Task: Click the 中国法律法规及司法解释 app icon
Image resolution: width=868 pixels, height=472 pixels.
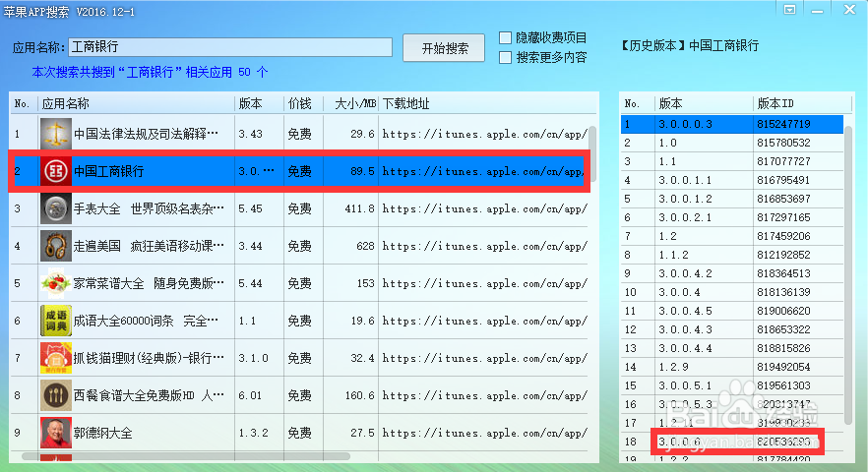Action: click(56, 134)
